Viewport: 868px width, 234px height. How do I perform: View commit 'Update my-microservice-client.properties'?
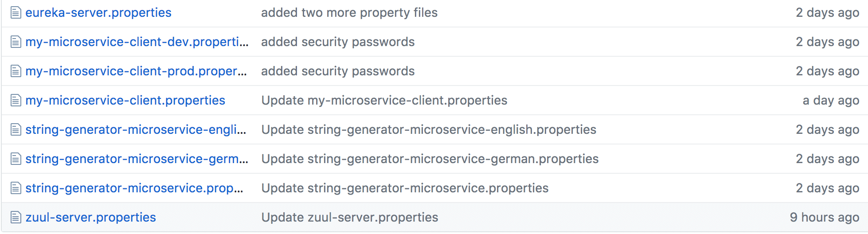[384, 101]
